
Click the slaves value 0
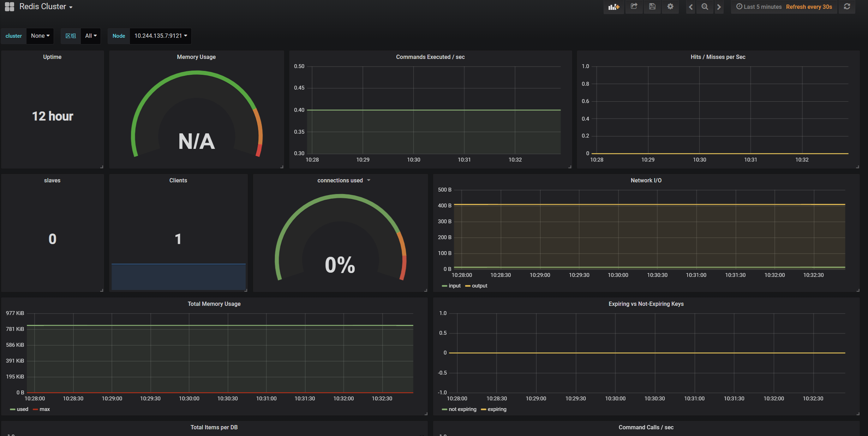(x=52, y=239)
